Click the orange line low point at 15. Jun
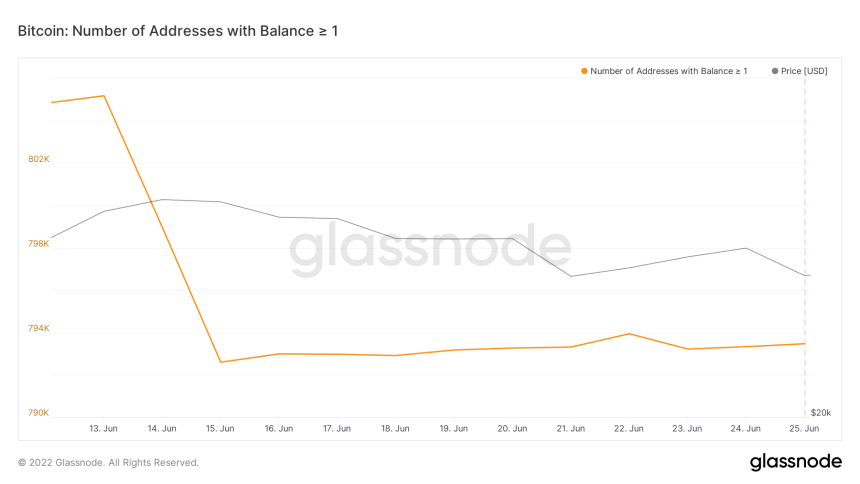This screenshot has width=860, height=484. [x=221, y=362]
